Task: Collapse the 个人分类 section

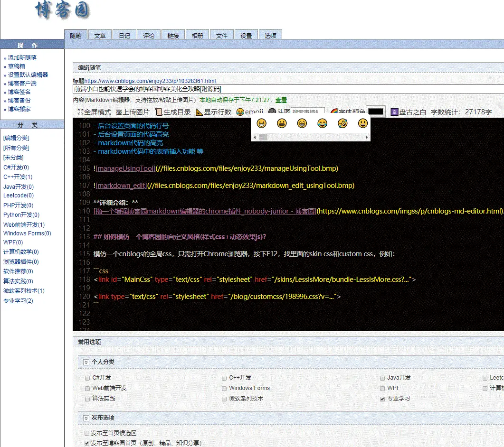Action: pos(86,362)
